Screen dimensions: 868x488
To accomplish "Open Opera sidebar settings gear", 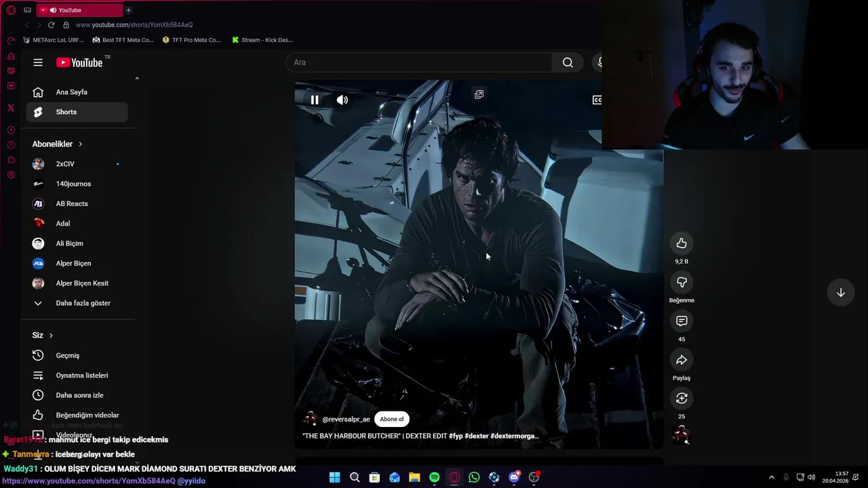I will click(x=11, y=175).
